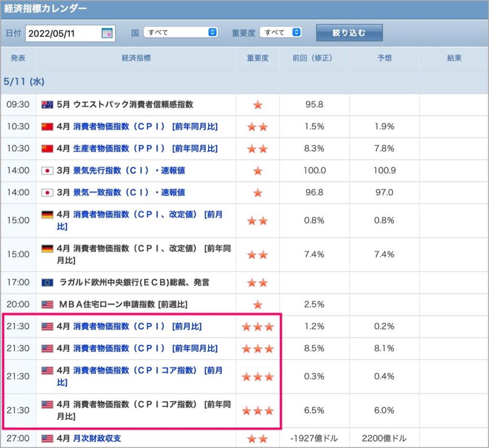Click the 09:30 release time
The image size is (489, 448).
click(18, 104)
